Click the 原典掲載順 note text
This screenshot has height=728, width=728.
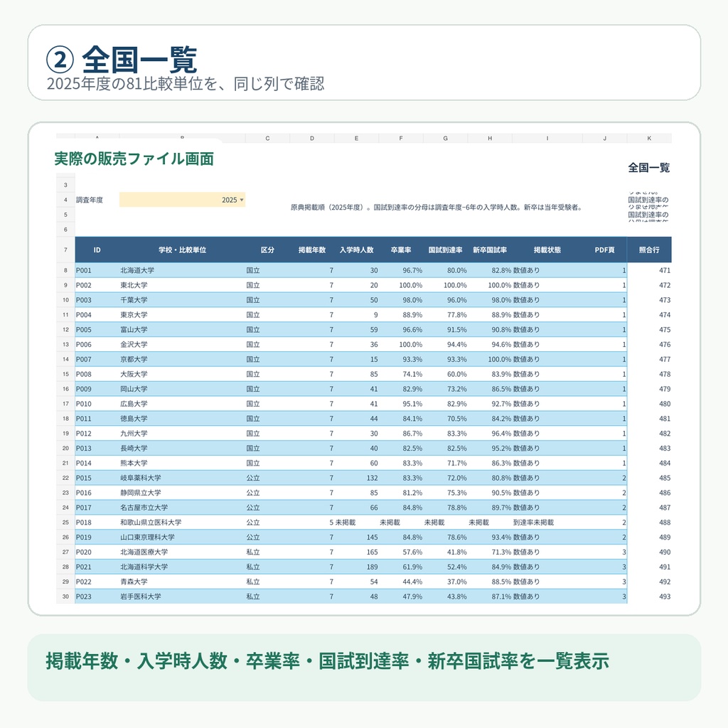(437, 208)
